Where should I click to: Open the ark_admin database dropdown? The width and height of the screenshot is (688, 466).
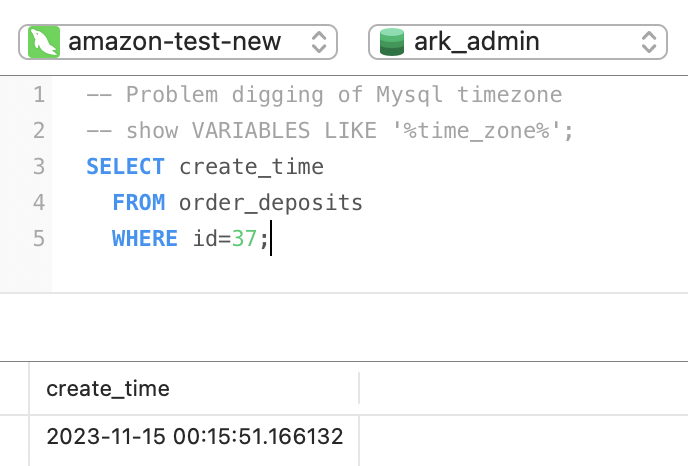click(x=517, y=42)
